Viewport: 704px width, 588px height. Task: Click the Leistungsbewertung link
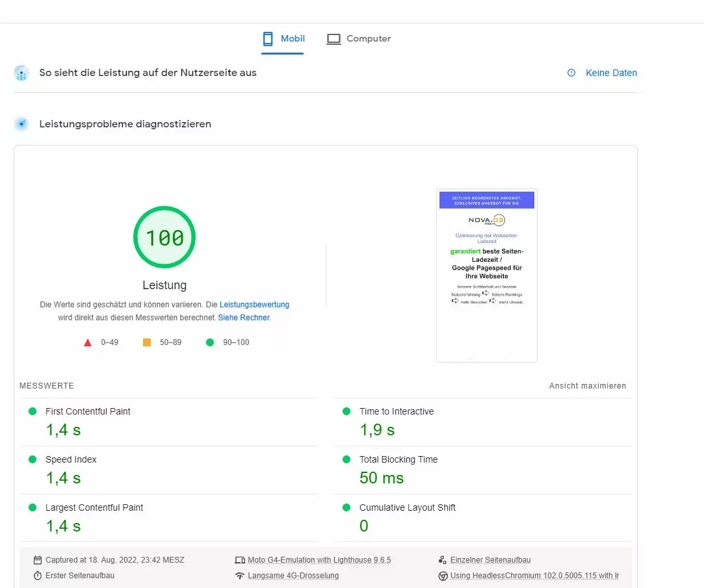point(254,304)
